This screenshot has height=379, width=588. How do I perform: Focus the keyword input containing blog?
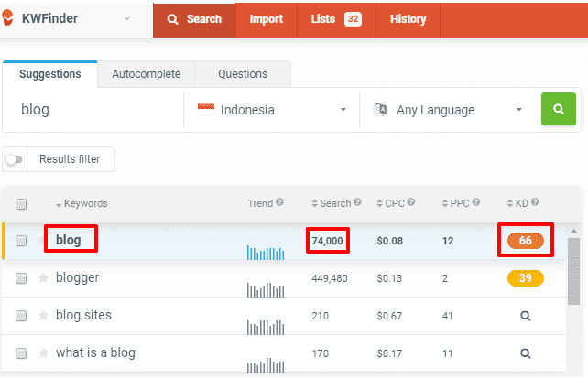point(93,110)
